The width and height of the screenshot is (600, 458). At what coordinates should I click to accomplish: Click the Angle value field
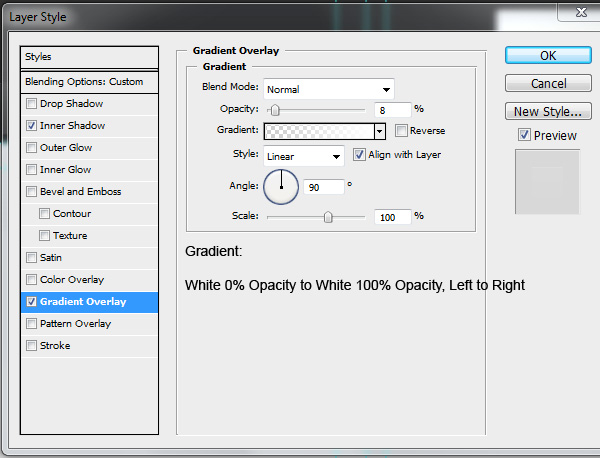click(324, 187)
